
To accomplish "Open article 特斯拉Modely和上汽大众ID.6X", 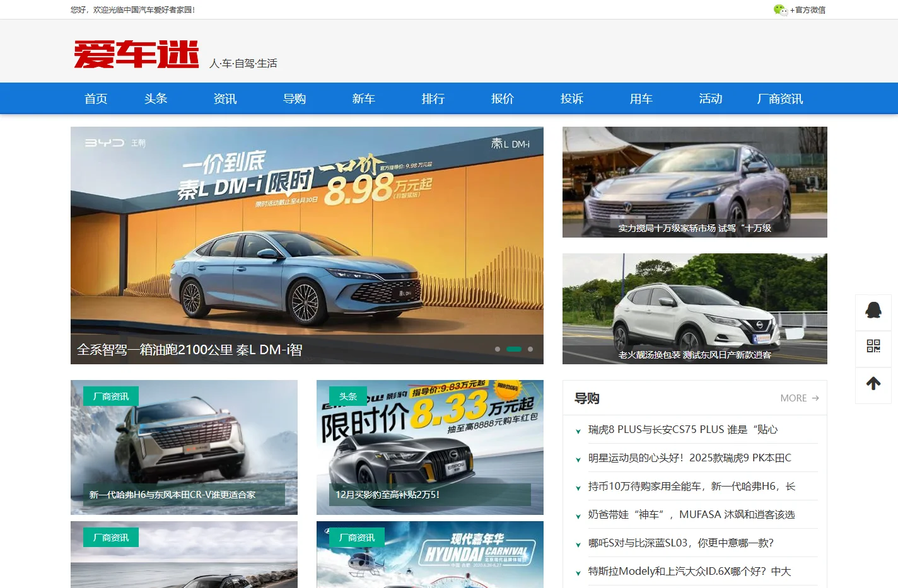I will click(x=690, y=572).
